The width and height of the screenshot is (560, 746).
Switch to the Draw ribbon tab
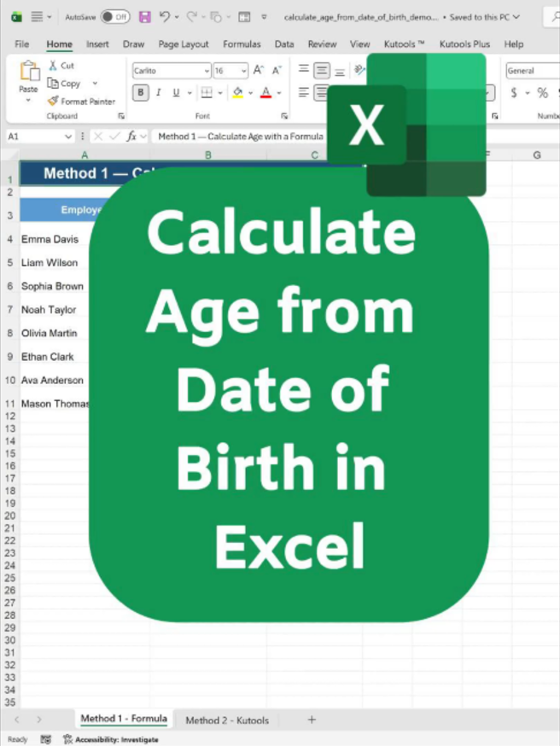coord(134,44)
